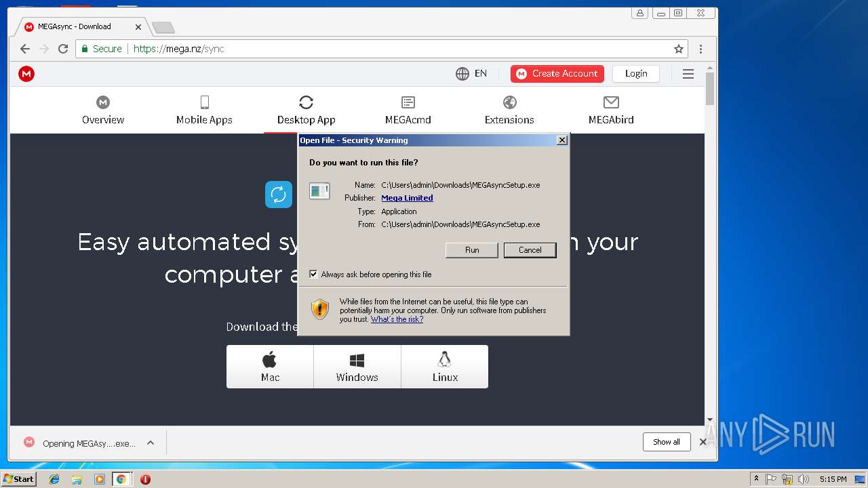Click Cancel in the Security Warning dialog
Viewport: 868px width, 488px height.
point(530,250)
